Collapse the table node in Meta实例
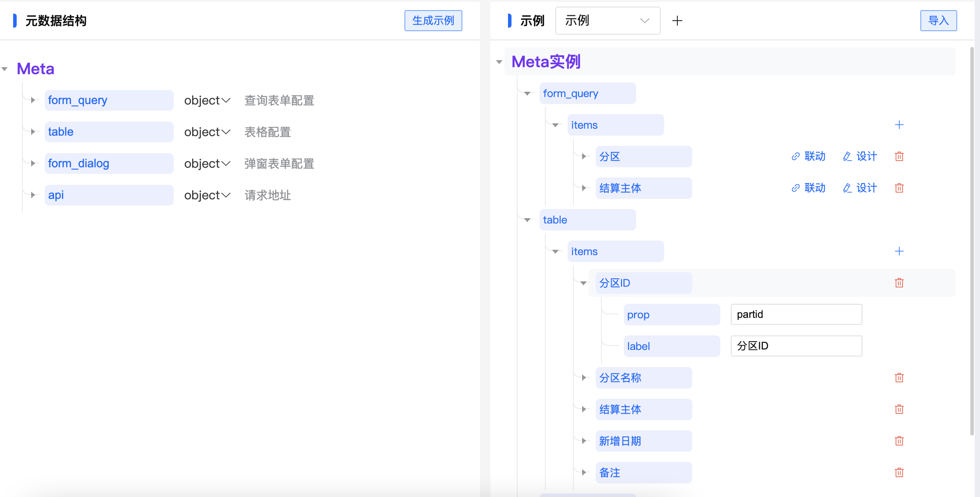Viewport: 980px width, 497px height. [527, 220]
